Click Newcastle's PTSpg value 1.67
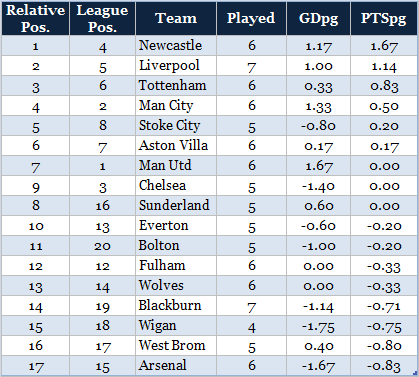The width and height of the screenshot is (419, 377). coord(384,46)
